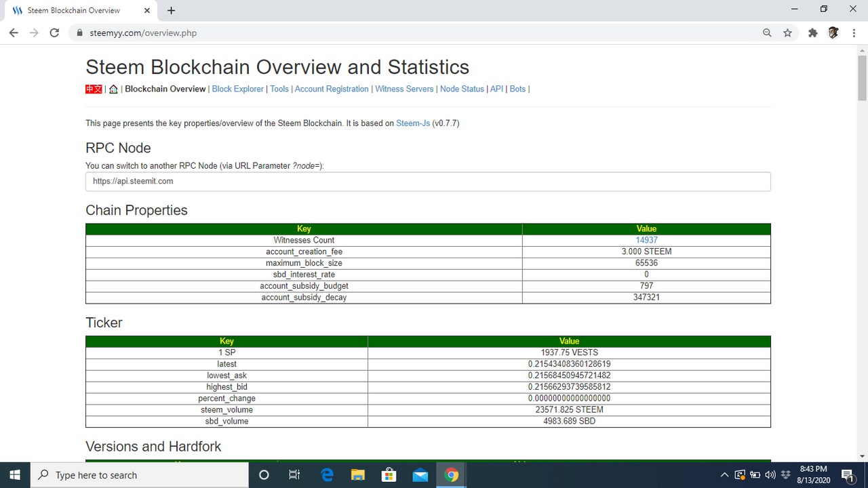This screenshot has height=488, width=868.
Task: Open the extensions puzzle icon
Action: pos(813,33)
